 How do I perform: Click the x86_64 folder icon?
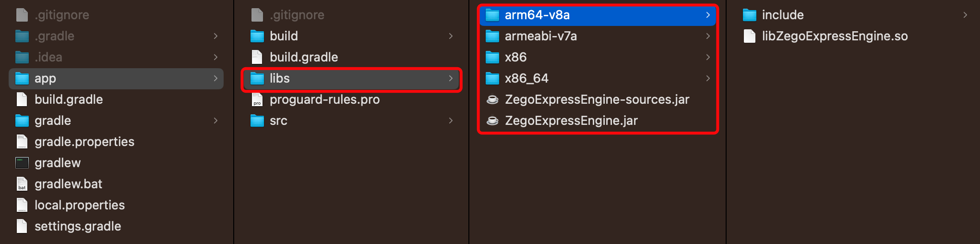(x=492, y=78)
